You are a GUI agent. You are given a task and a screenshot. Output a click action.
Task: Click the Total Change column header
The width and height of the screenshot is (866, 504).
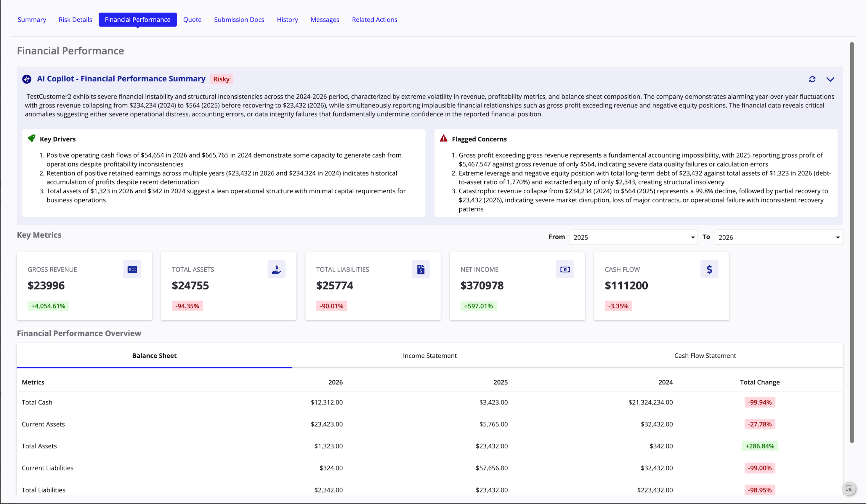tap(760, 382)
